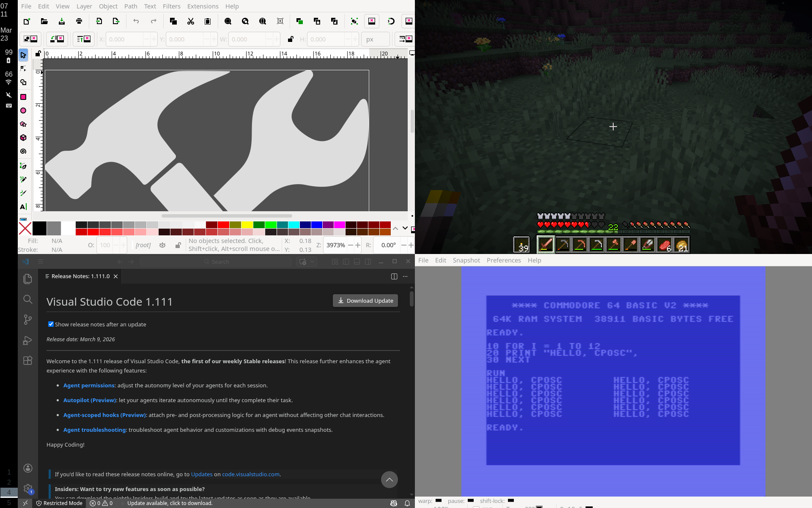Screen dimensions: 812x508
Task: Click the Cut scissors icon
Action: 190,21
